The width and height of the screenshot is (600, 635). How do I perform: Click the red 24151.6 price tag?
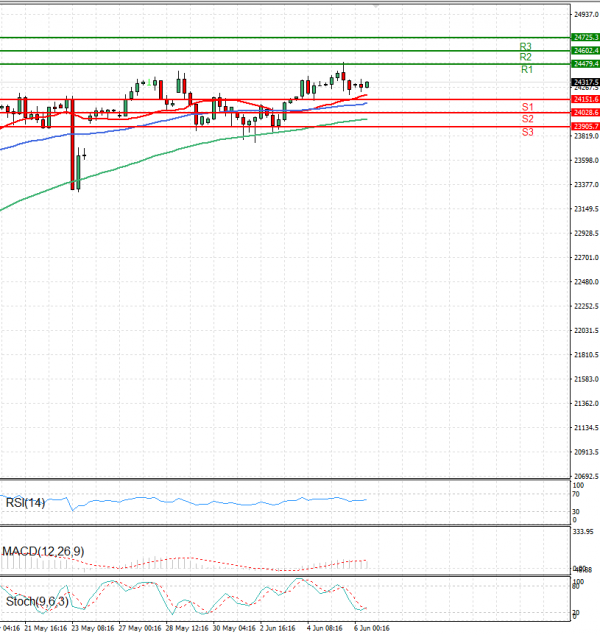(585, 100)
